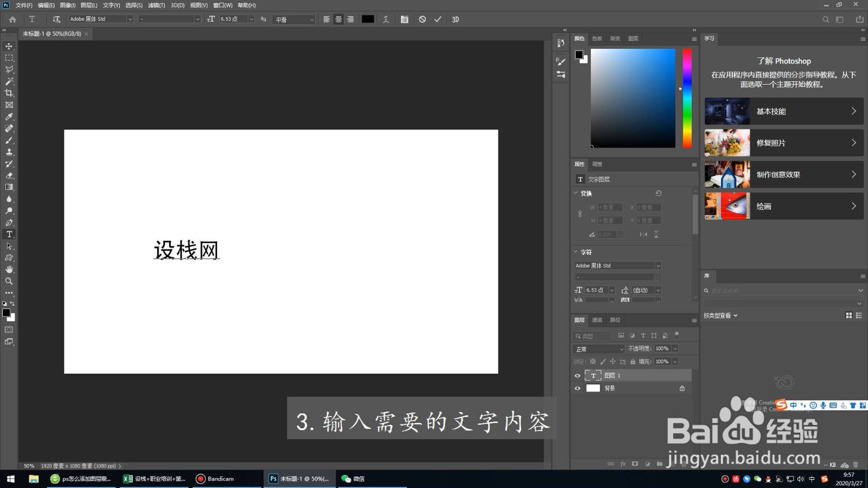
Task: Toggle text orientation in options bar
Action: pos(56,20)
